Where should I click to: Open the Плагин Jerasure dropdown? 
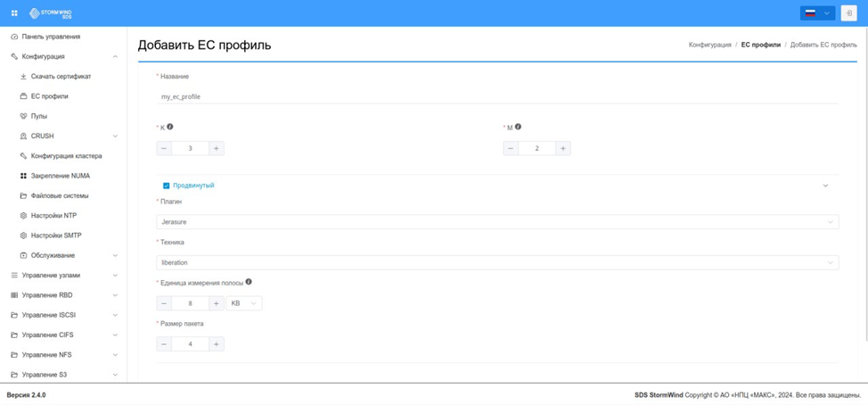(x=497, y=222)
